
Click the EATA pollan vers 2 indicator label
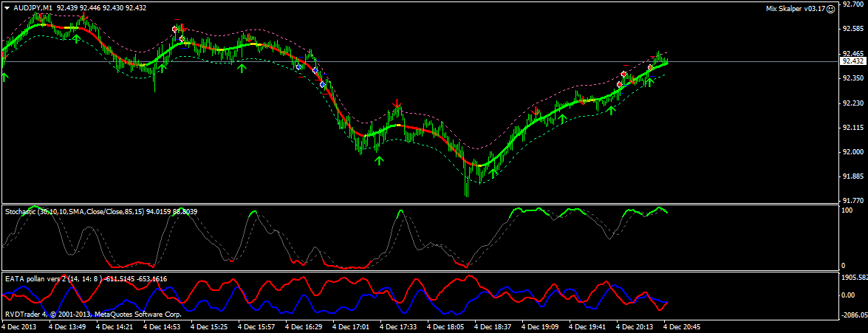coord(86,279)
